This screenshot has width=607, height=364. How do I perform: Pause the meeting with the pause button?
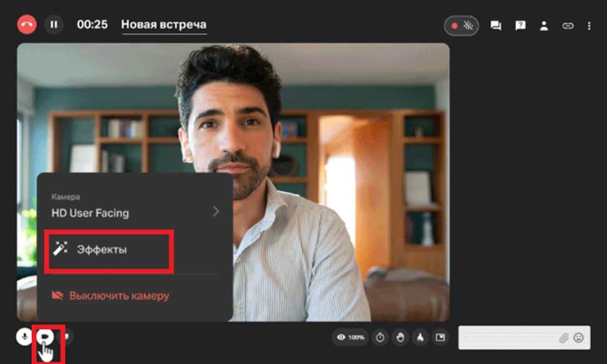click(54, 25)
